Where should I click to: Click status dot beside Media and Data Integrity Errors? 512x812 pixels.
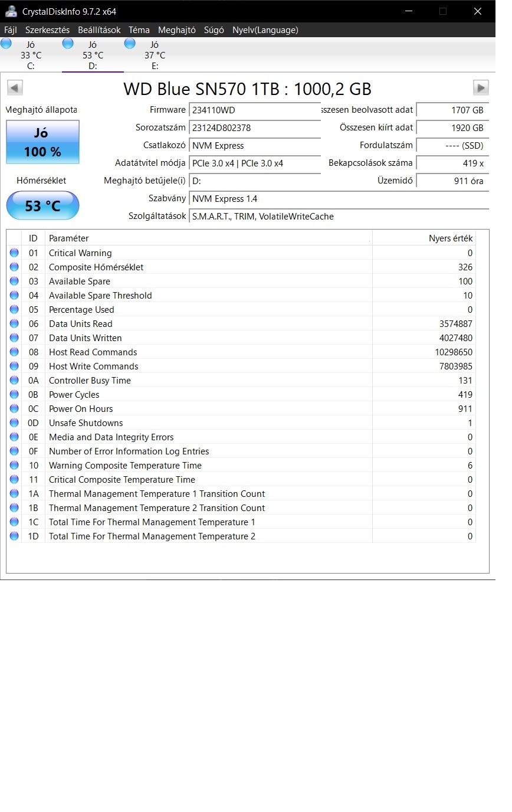[14, 437]
